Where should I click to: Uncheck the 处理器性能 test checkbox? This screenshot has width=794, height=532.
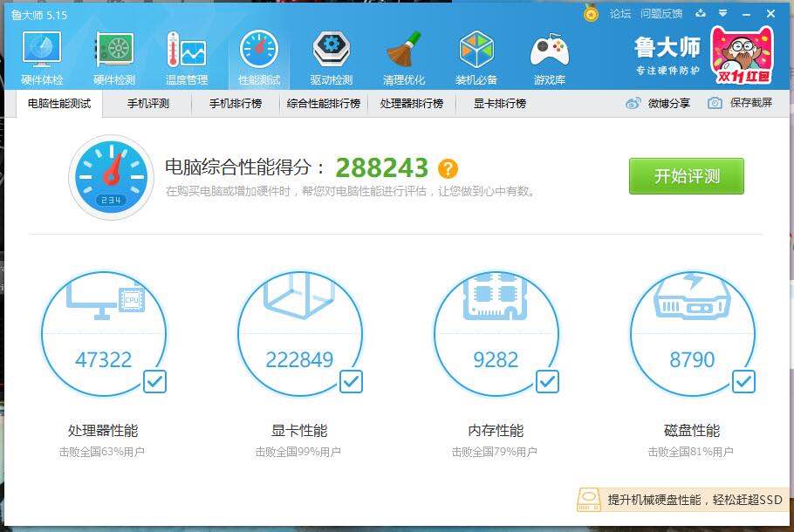154,382
